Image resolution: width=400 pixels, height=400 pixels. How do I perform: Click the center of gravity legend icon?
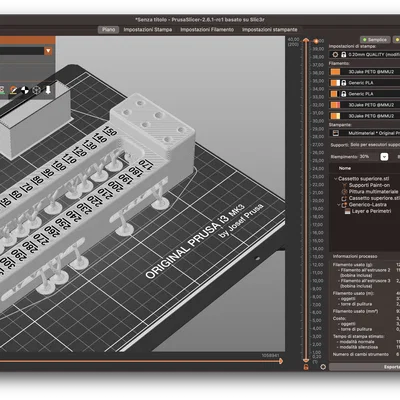[x=25, y=90]
